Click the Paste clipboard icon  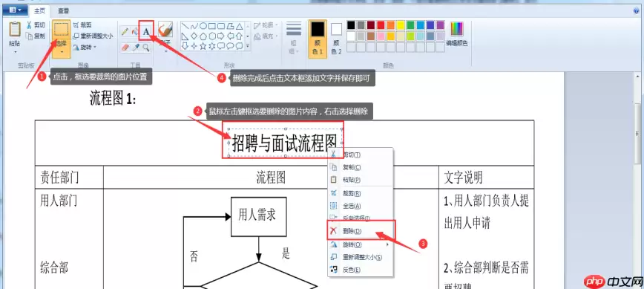point(14,30)
